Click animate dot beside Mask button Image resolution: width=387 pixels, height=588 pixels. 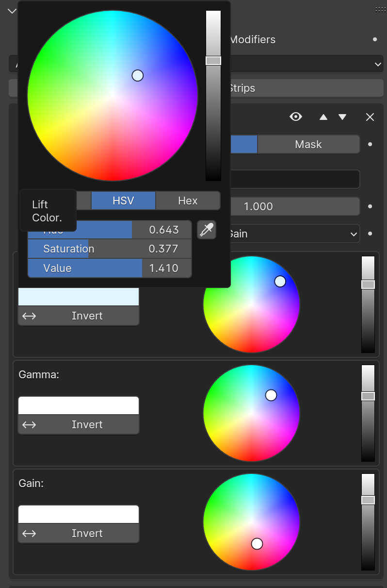tap(370, 144)
